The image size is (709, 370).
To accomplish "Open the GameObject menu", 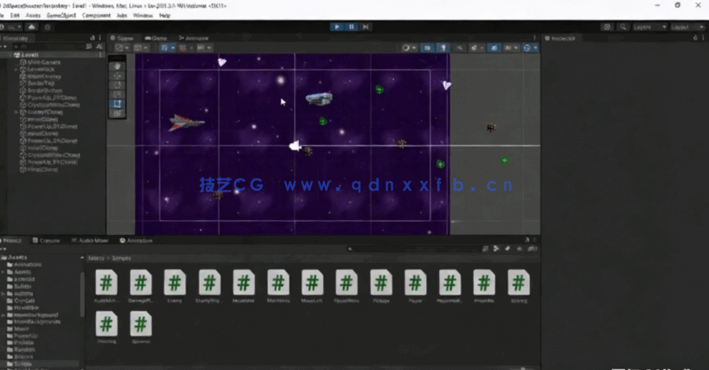I will pyautogui.click(x=61, y=15).
